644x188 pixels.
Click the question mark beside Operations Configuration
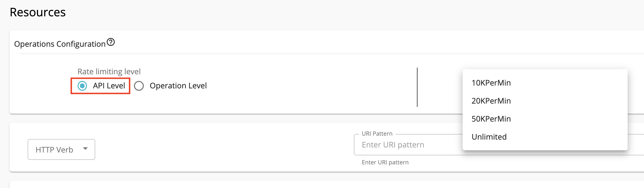pos(111,42)
